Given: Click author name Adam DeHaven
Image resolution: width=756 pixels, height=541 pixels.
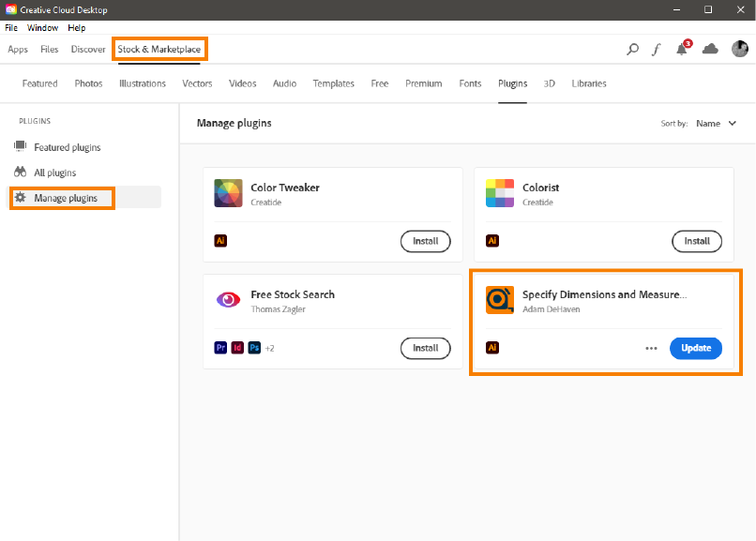Looking at the screenshot, I should coord(552,309).
